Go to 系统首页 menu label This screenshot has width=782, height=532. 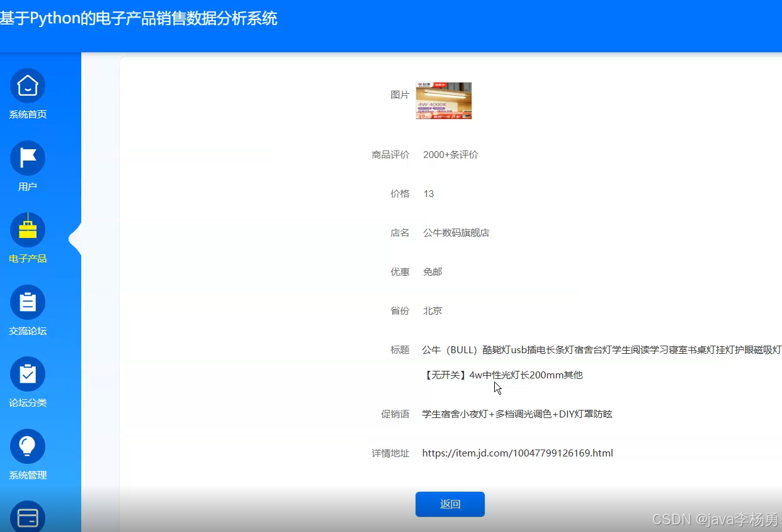[x=28, y=115]
